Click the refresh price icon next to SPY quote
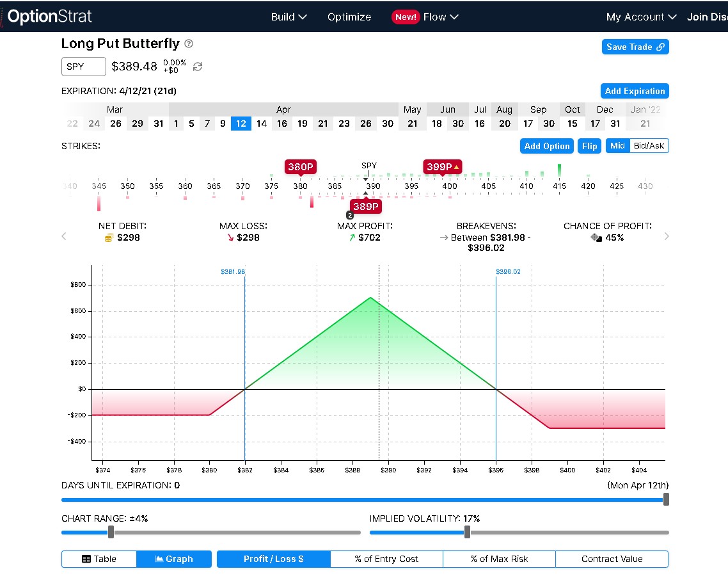Screen dimensions: 728x578 pyautogui.click(x=198, y=67)
